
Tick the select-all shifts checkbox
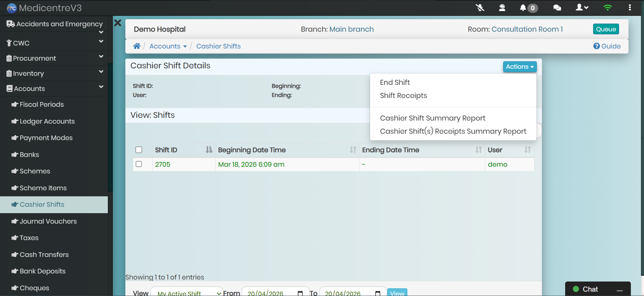coord(139,150)
